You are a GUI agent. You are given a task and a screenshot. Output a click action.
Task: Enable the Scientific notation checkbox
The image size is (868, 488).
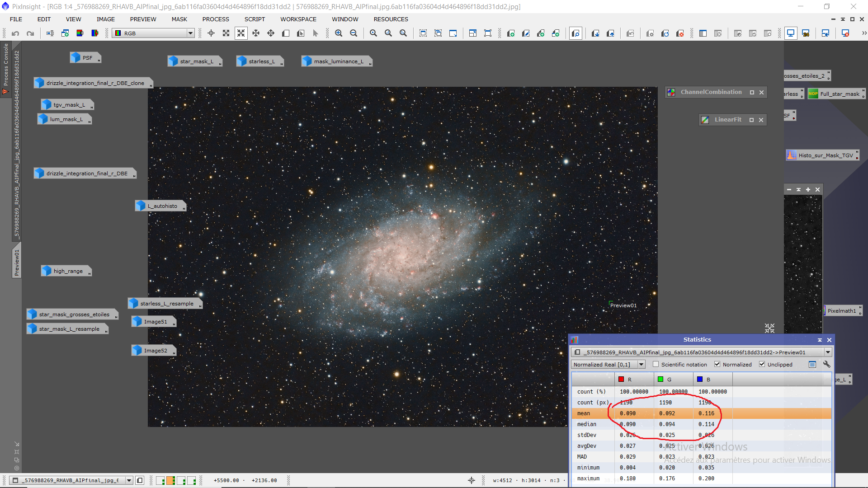pyautogui.click(x=656, y=364)
